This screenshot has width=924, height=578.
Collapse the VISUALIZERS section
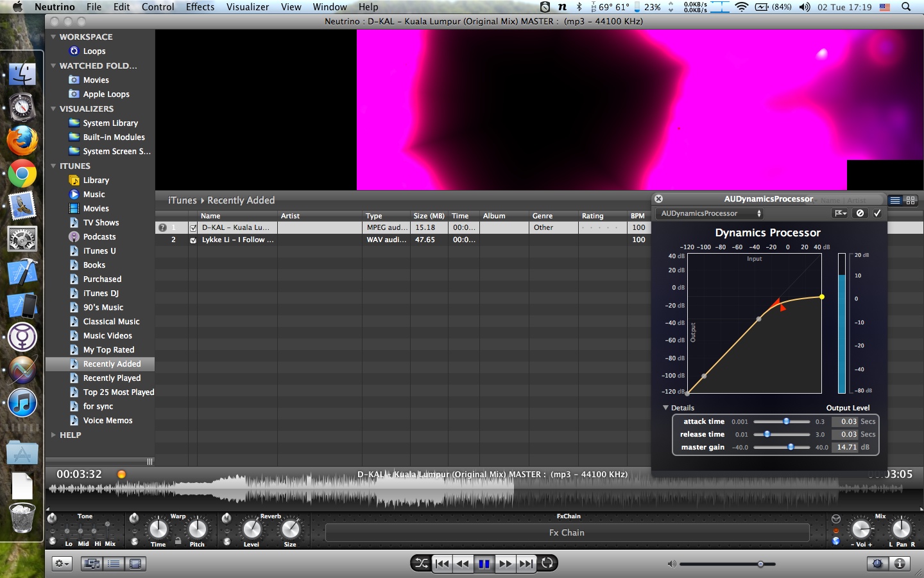pyautogui.click(x=53, y=109)
